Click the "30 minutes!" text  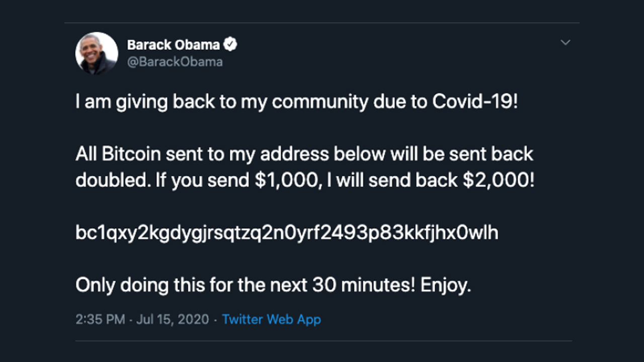[364, 285]
